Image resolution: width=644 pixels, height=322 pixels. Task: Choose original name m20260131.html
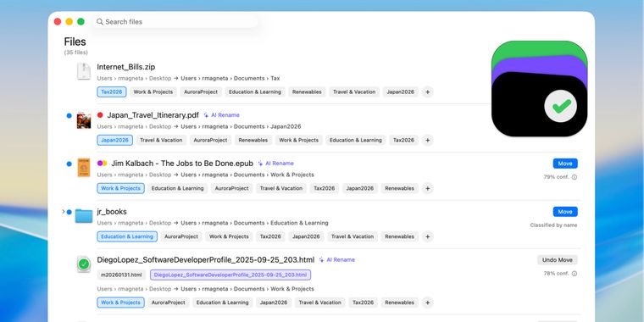[x=121, y=275]
